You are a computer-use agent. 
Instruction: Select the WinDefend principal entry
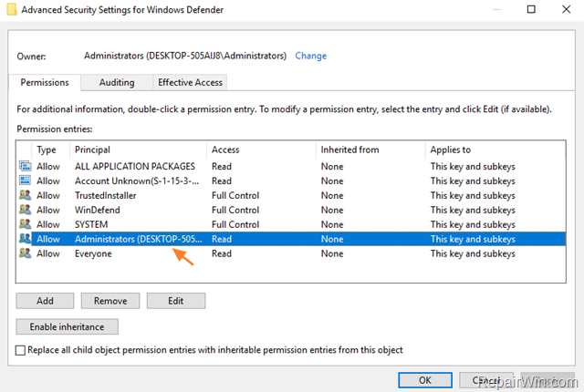(98, 210)
